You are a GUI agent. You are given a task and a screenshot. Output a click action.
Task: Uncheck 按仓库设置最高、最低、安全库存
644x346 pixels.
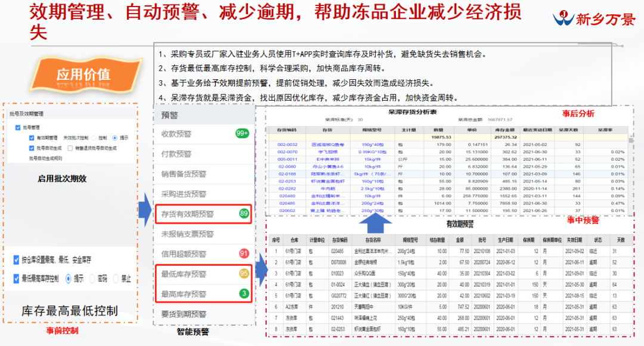coord(16,260)
